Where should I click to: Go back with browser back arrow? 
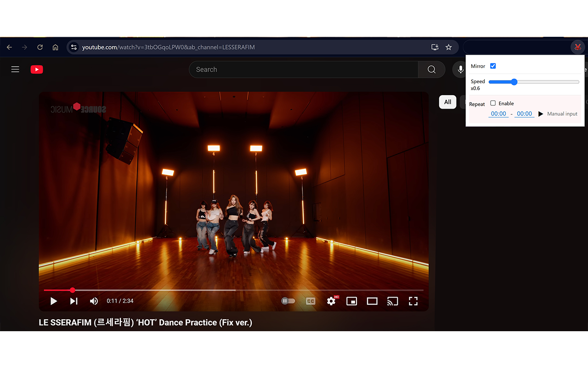[9, 47]
